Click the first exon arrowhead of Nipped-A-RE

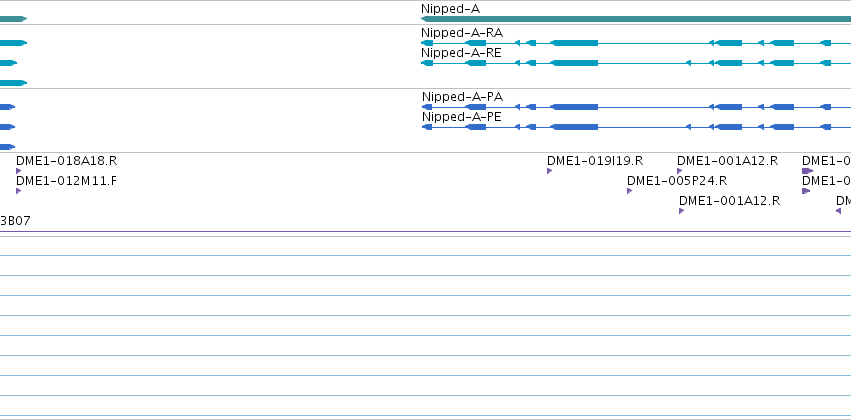point(427,63)
